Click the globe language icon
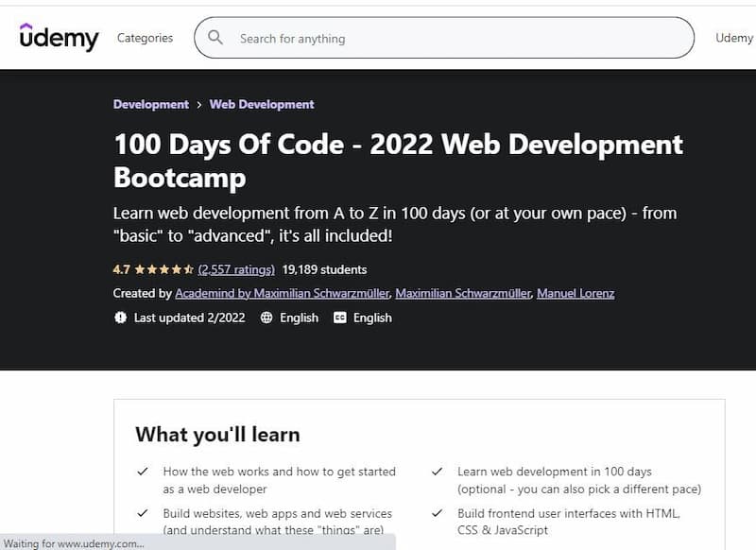This screenshot has width=756, height=550. (x=266, y=318)
